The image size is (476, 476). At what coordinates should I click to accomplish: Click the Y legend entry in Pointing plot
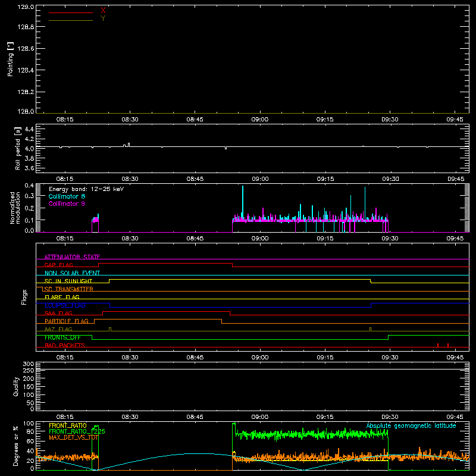[103, 18]
